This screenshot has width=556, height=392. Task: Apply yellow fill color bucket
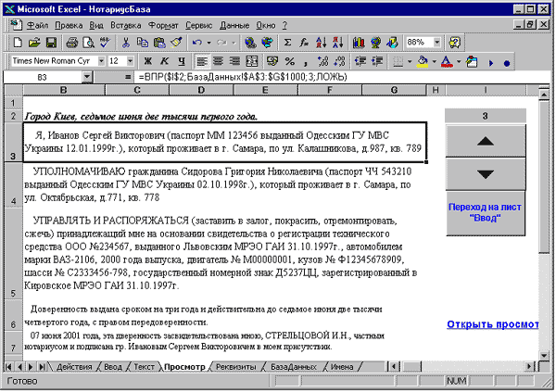422,62
